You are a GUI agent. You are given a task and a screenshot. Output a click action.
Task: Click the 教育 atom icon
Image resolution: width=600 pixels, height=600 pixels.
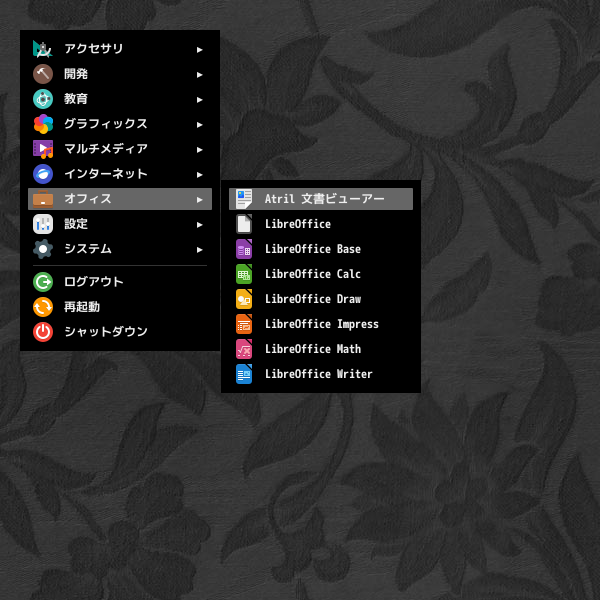pyautogui.click(x=43, y=99)
